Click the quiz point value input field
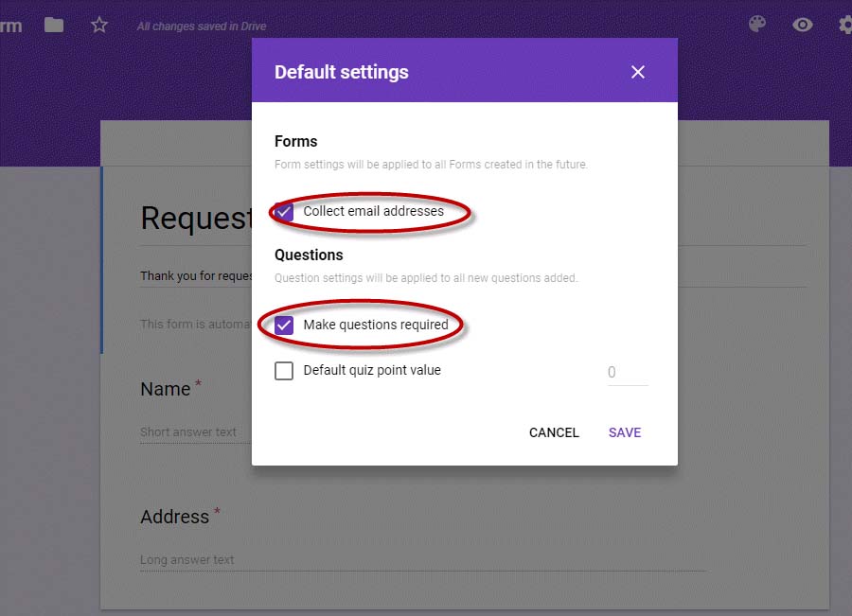The image size is (852, 616). tap(628, 373)
